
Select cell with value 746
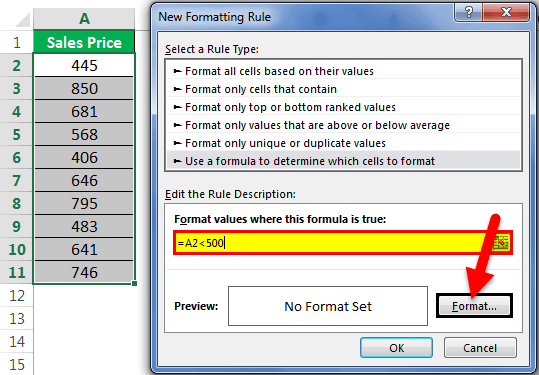click(x=84, y=272)
